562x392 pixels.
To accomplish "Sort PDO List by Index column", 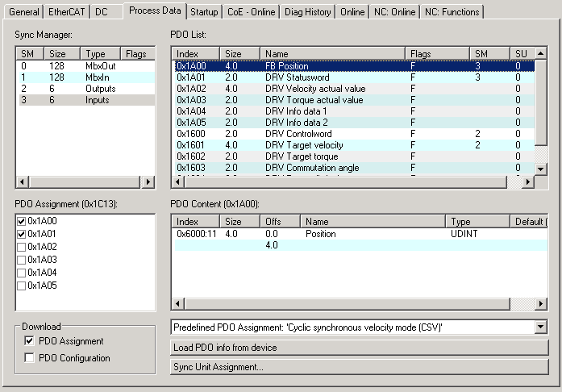I will pos(196,54).
